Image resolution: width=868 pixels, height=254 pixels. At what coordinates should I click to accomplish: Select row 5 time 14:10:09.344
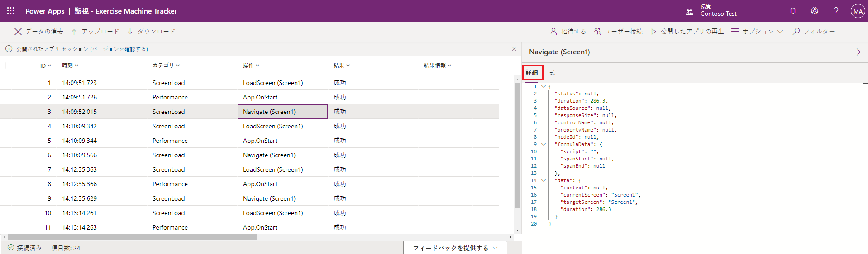pyautogui.click(x=80, y=141)
